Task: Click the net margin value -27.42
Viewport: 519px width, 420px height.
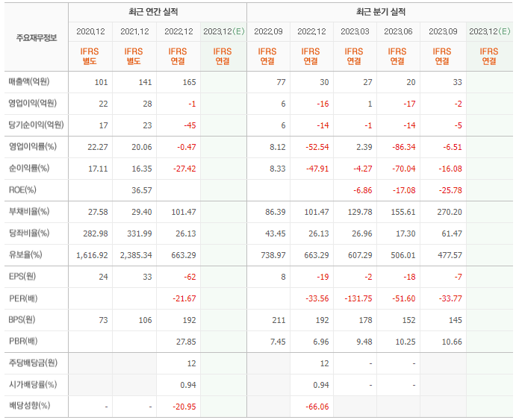Action: (184, 169)
